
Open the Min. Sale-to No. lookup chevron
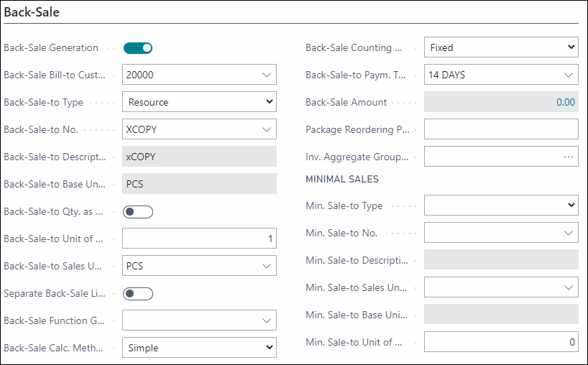tap(569, 233)
